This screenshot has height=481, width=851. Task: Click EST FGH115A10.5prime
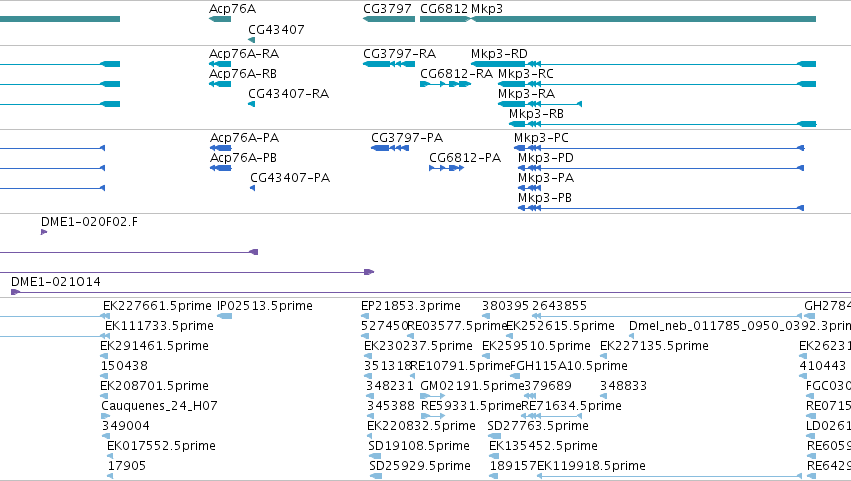click(x=568, y=366)
